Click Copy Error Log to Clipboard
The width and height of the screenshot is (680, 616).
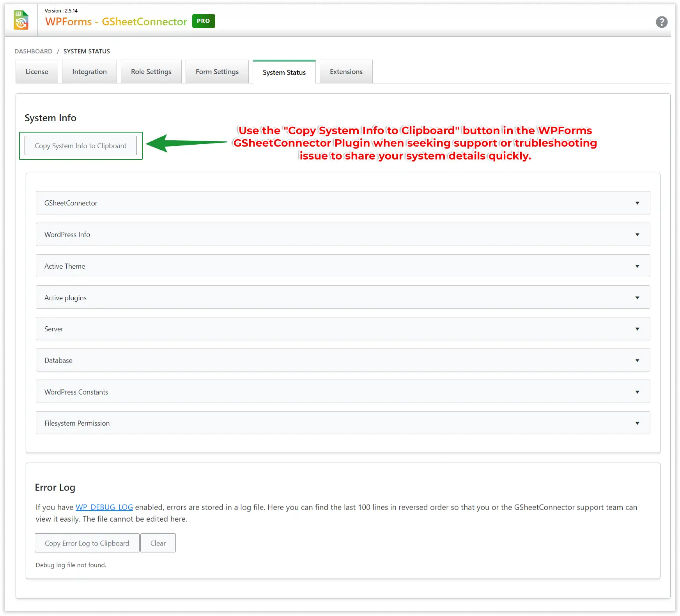pyautogui.click(x=87, y=543)
